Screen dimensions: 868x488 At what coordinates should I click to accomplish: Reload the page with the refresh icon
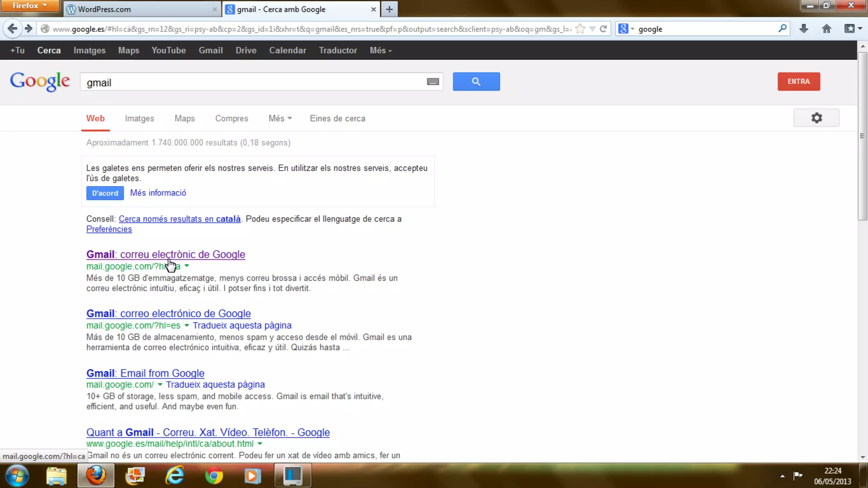[x=603, y=29]
